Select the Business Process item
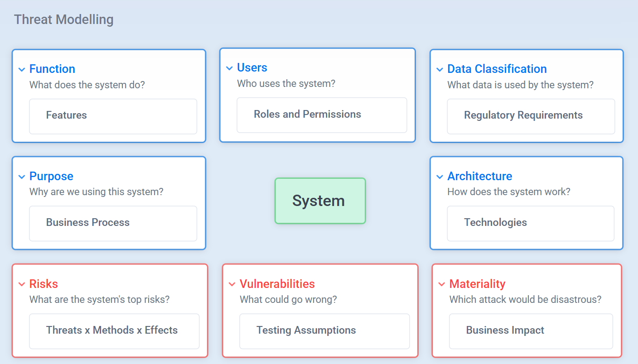The width and height of the screenshot is (638, 364). tap(113, 224)
